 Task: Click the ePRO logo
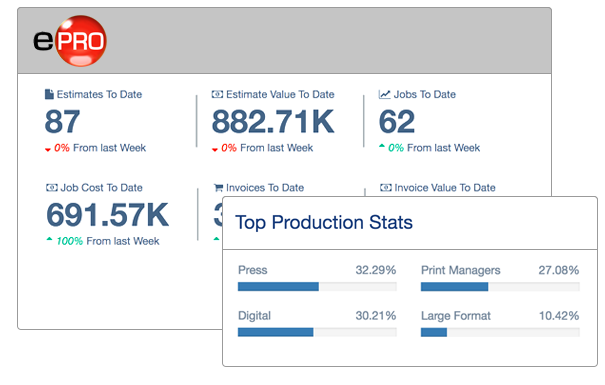coord(70,41)
